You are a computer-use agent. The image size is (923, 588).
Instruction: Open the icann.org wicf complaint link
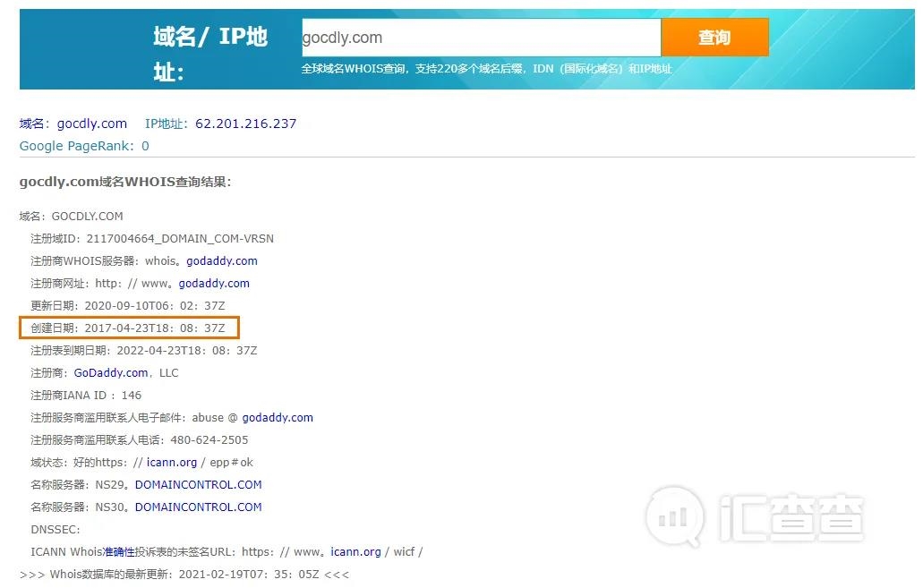click(355, 551)
